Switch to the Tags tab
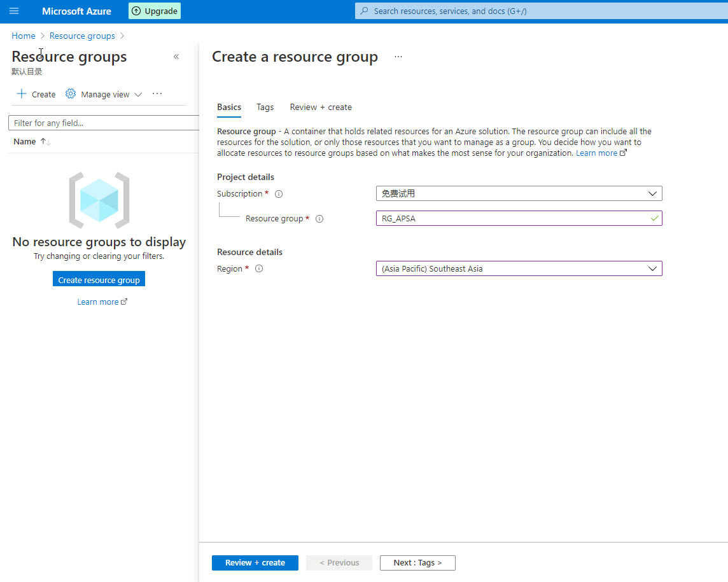 coord(265,107)
